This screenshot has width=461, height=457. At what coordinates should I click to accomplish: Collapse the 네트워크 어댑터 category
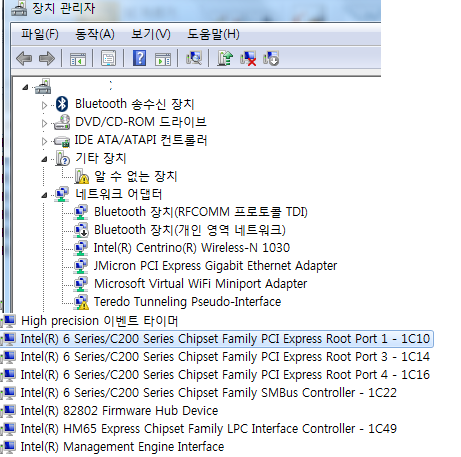tap(44, 195)
